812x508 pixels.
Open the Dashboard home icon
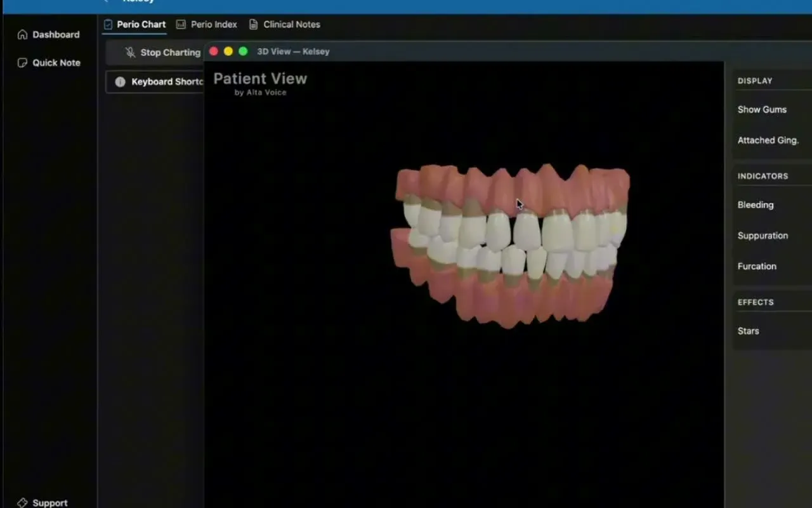[x=22, y=34]
